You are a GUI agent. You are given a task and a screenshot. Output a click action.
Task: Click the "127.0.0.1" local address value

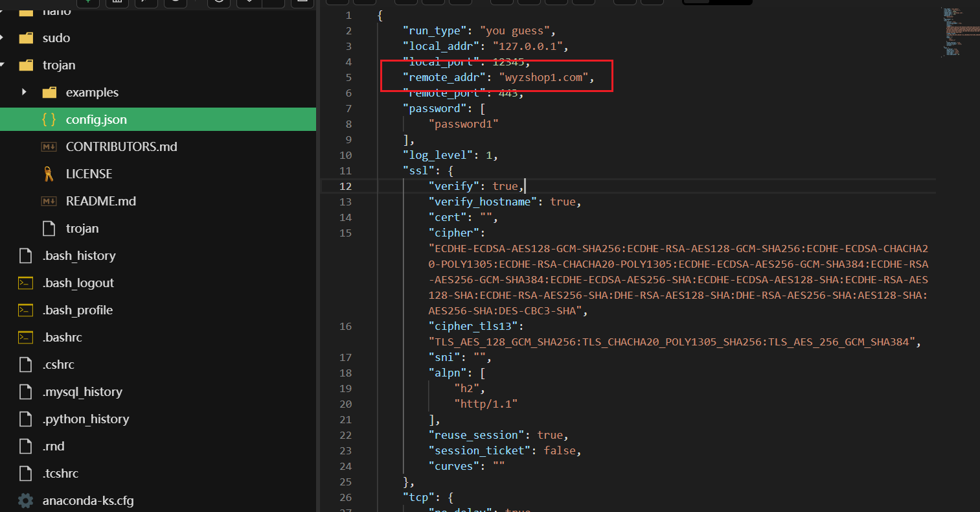tap(528, 46)
